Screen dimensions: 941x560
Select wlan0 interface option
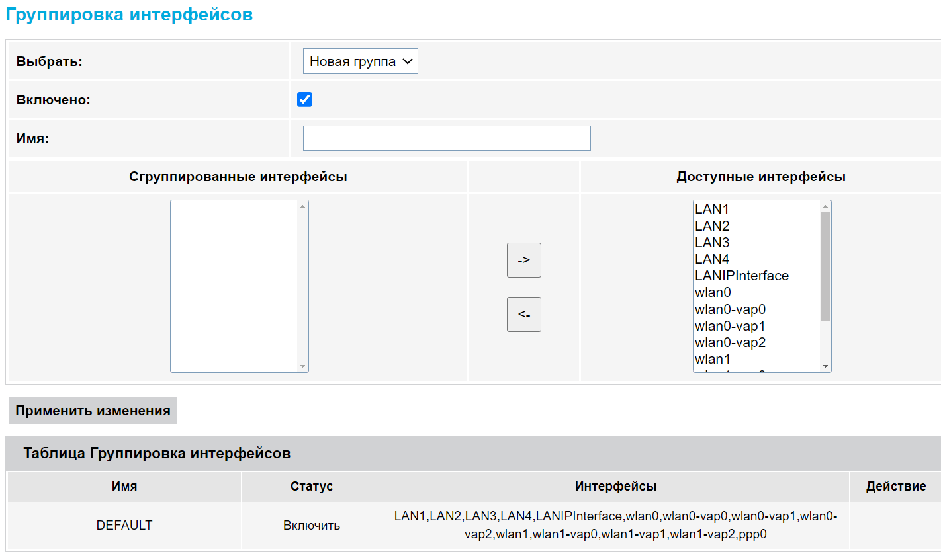coord(713,292)
